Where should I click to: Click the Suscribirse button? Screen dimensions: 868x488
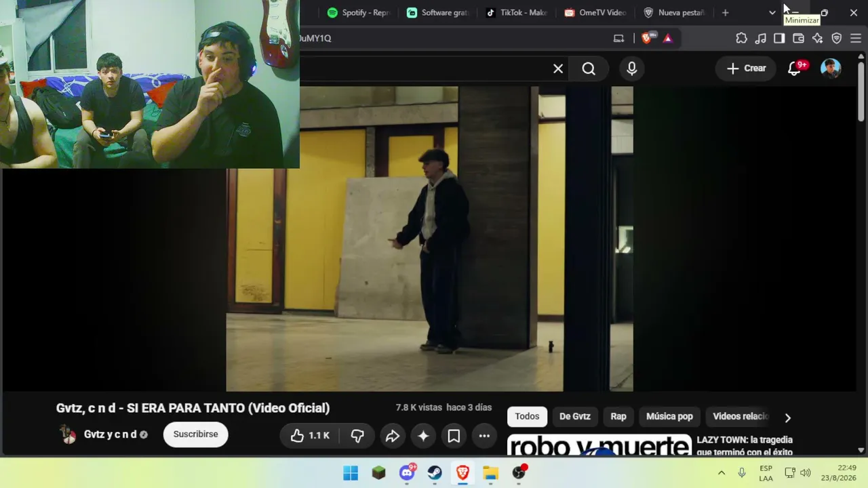(195, 434)
